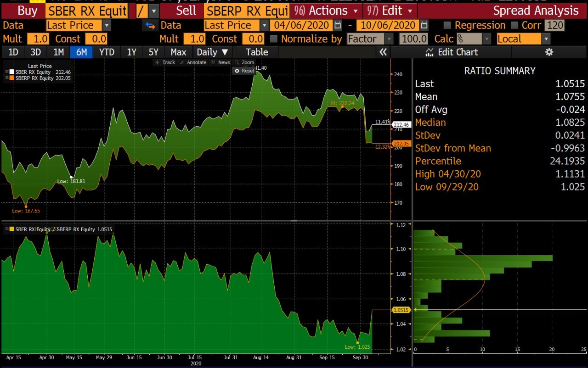The height and width of the screenshot is (368, 588).
Task: Click the Sell leg Const field
Action: coord(253,39)
